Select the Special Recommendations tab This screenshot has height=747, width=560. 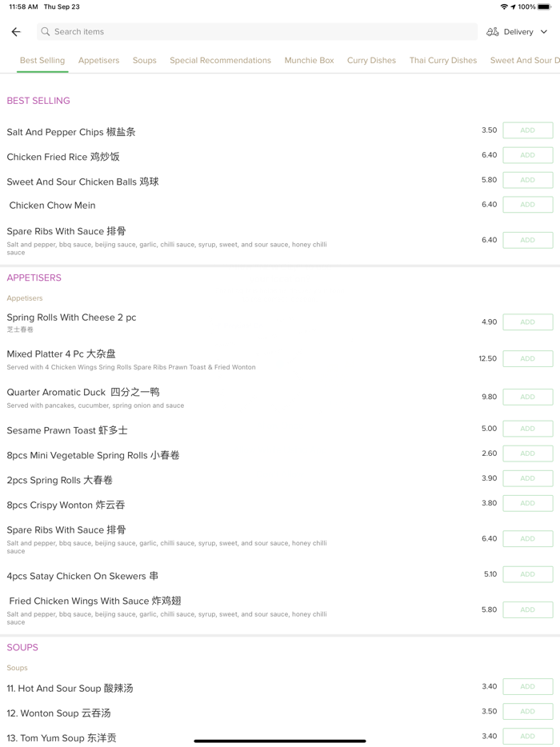pyautogui.click(x=220, y=61)
